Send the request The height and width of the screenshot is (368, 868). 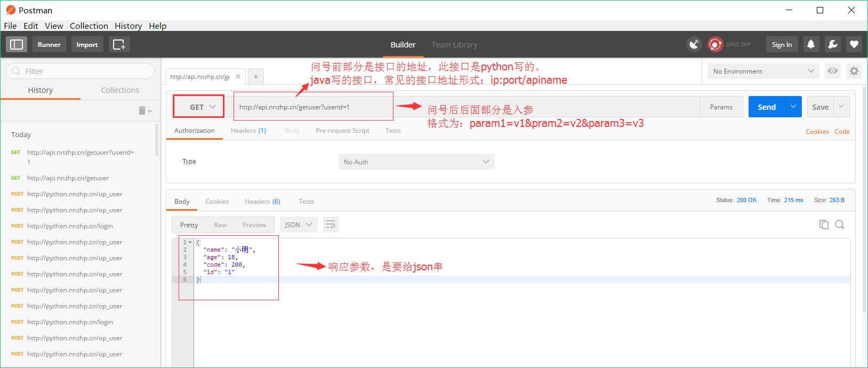pos(767,107)
